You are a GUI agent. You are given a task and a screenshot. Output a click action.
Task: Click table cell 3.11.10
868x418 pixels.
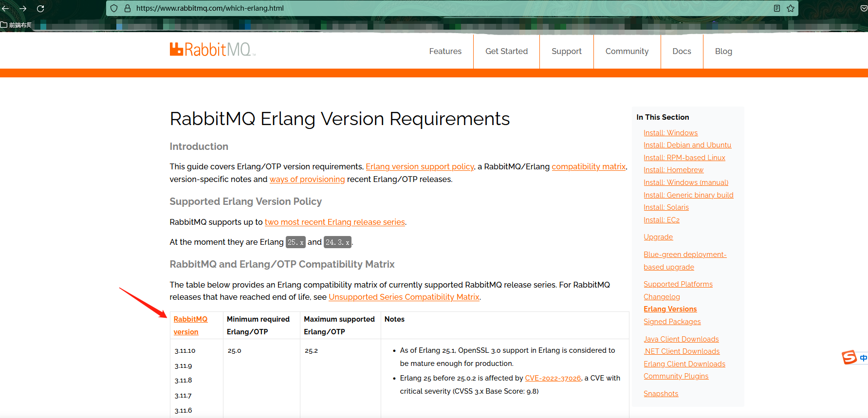(x=185, y=350)
